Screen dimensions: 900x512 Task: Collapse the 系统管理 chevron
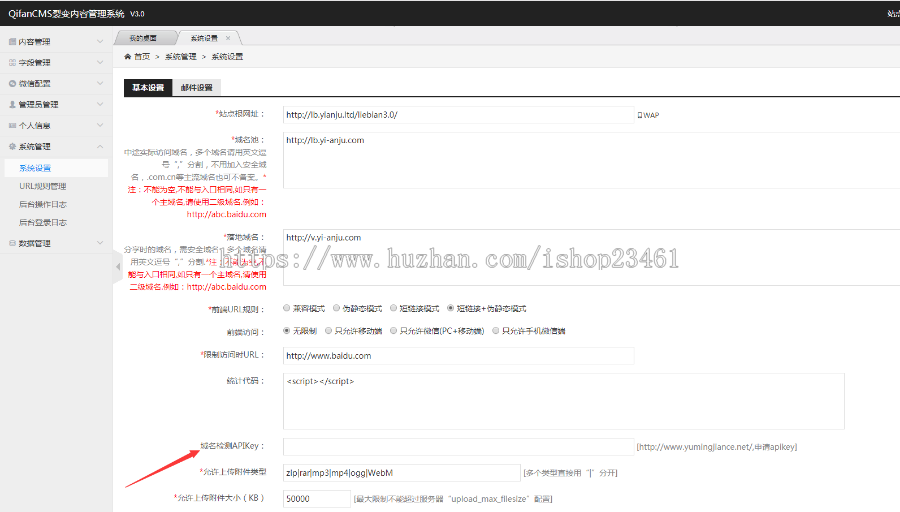(x=100, y=146)
